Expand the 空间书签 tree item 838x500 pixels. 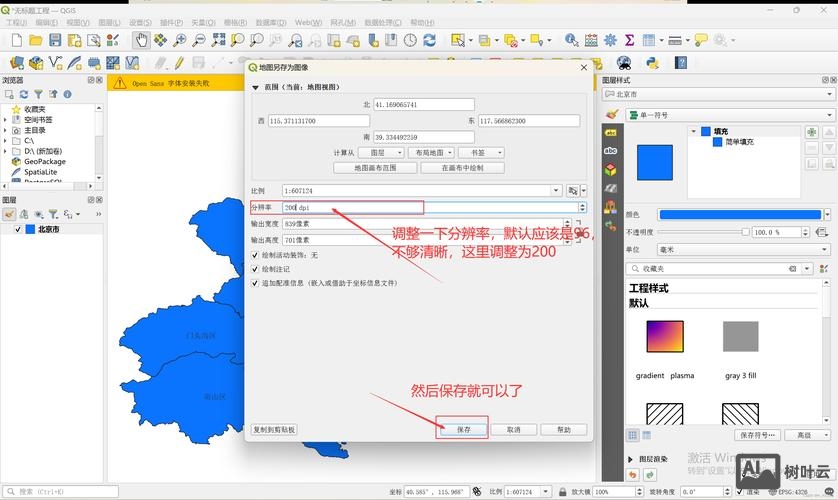click(x=5, y=120)
